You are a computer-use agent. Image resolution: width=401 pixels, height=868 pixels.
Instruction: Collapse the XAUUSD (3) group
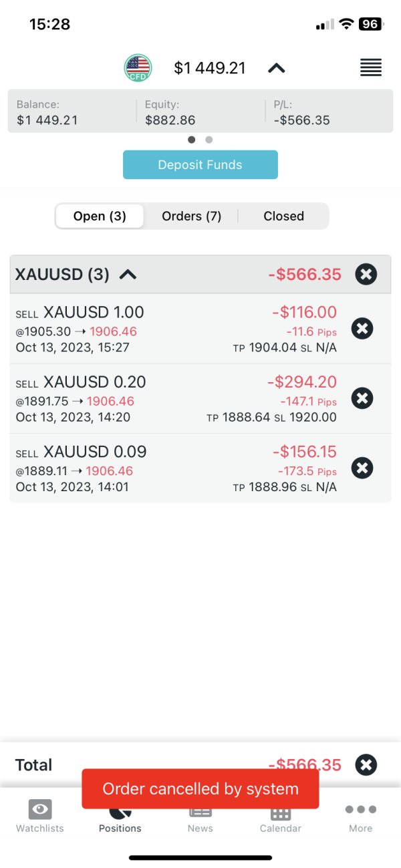click(x=128, y=274)
